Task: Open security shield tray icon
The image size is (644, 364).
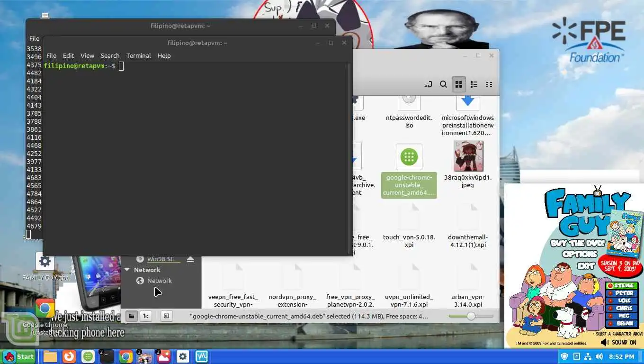Action: click(564, 356)
